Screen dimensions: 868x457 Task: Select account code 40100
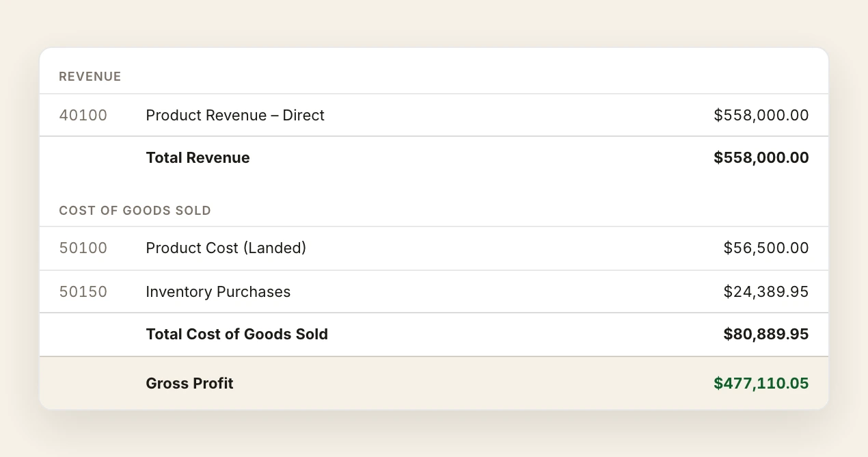pos(83,116)
